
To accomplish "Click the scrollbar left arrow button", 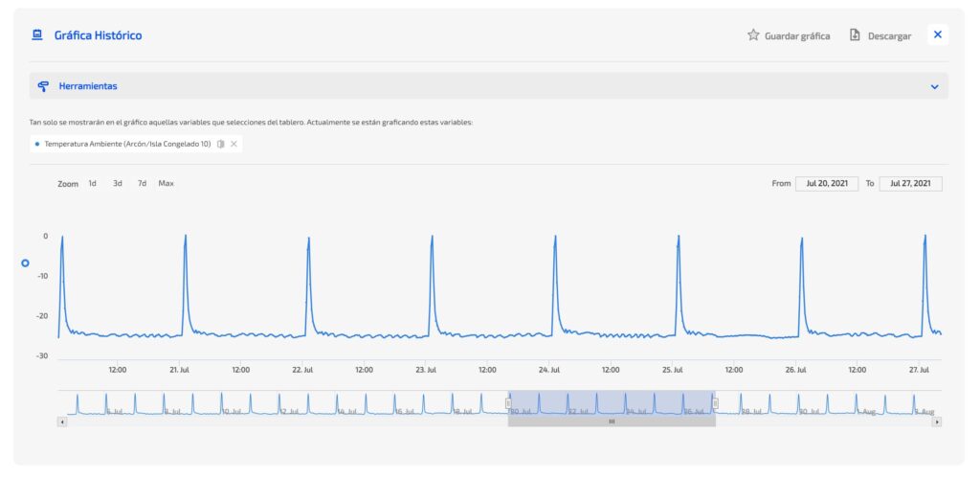I will tap(62, 422).
